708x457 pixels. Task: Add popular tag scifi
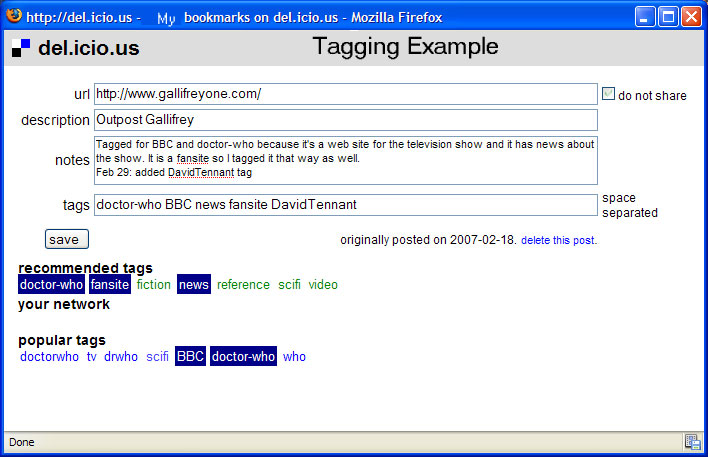click(x=157, y=356)
